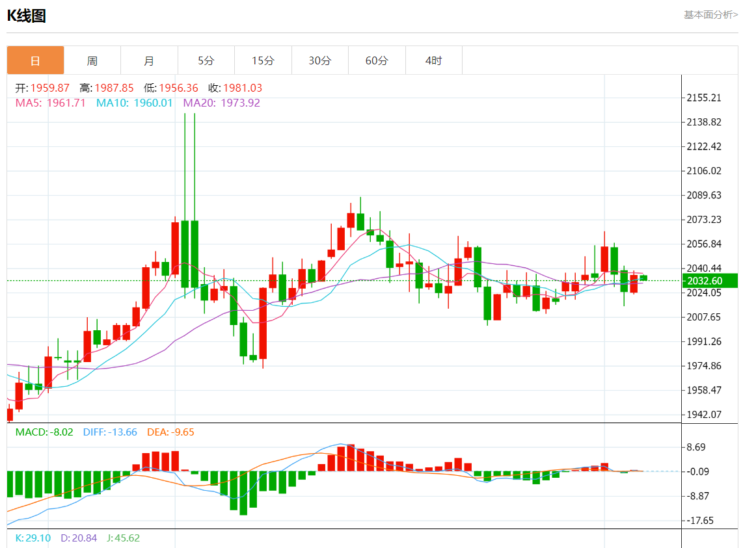Click the 2007.65 price axis label
The width and height of the screenshot is (756, 548).
pos(704,317)
